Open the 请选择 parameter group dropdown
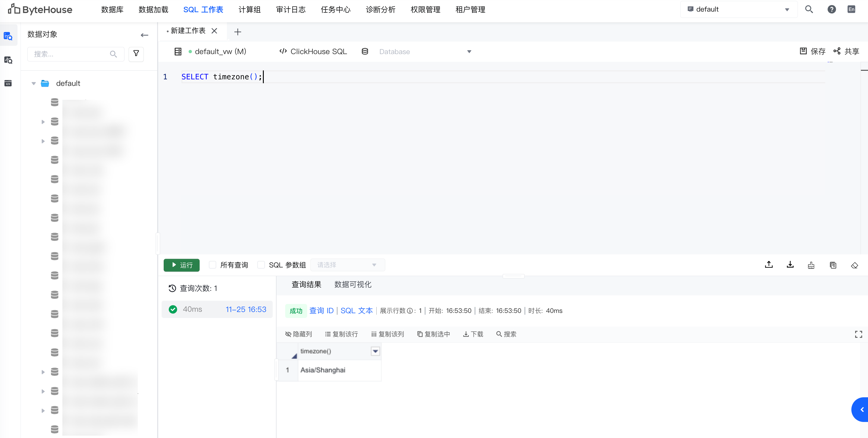 347,265
